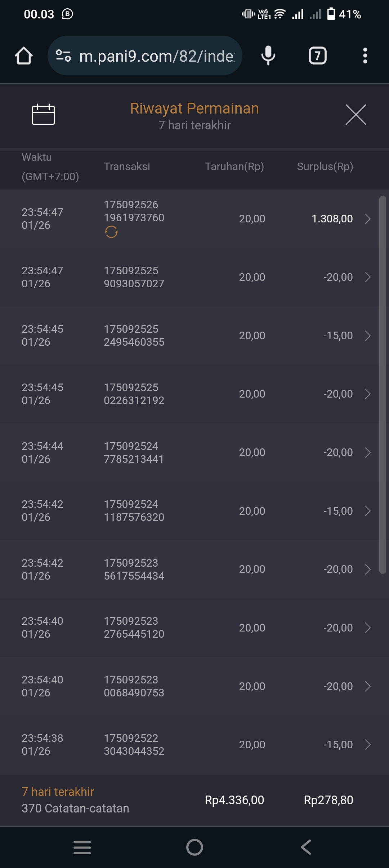Click the refresh icon under transaction 1961973760
Screen dimensions: 389x868
(111, 232)
